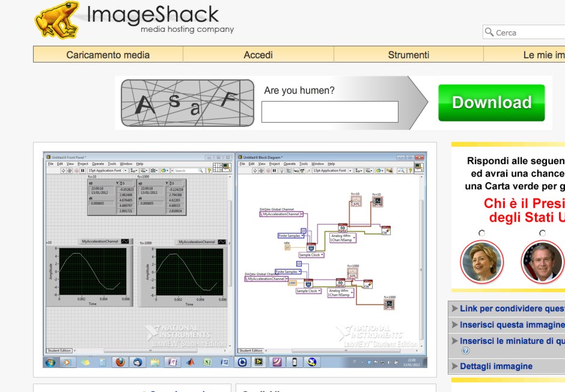Click the Excel icon in the taskbar
Image resolution: width=565 pixels, height=392 pixels.
(x=207, y=362)
